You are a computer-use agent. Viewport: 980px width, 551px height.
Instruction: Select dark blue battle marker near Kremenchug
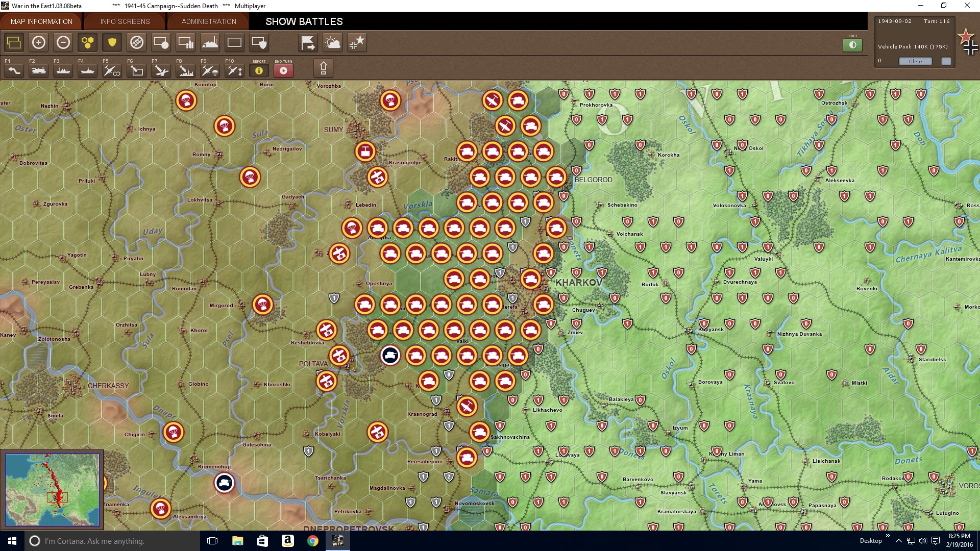[225, 483]
